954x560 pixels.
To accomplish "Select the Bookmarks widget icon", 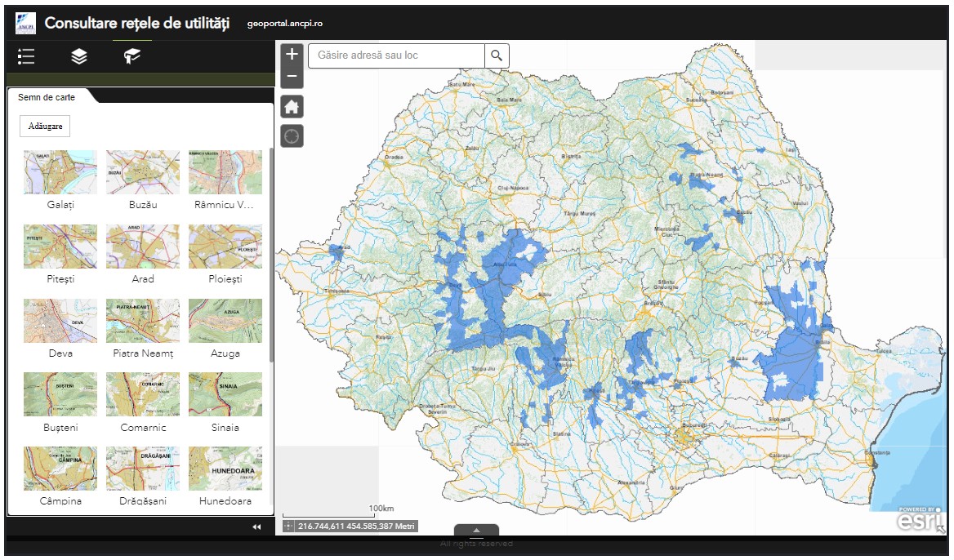I will pos(132,56).
